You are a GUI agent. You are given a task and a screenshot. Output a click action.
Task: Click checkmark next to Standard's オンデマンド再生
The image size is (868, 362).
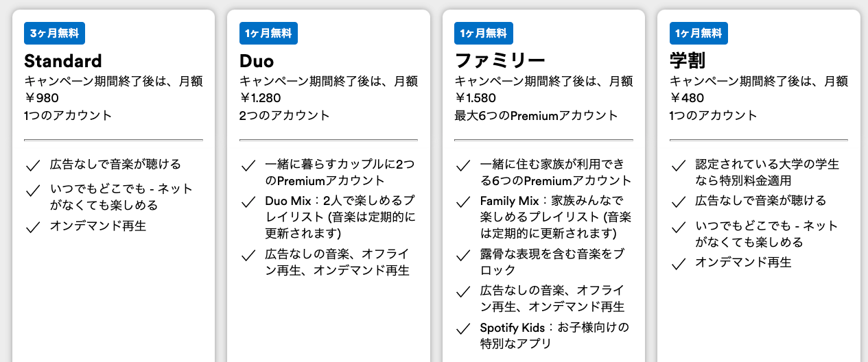(32, 227)
